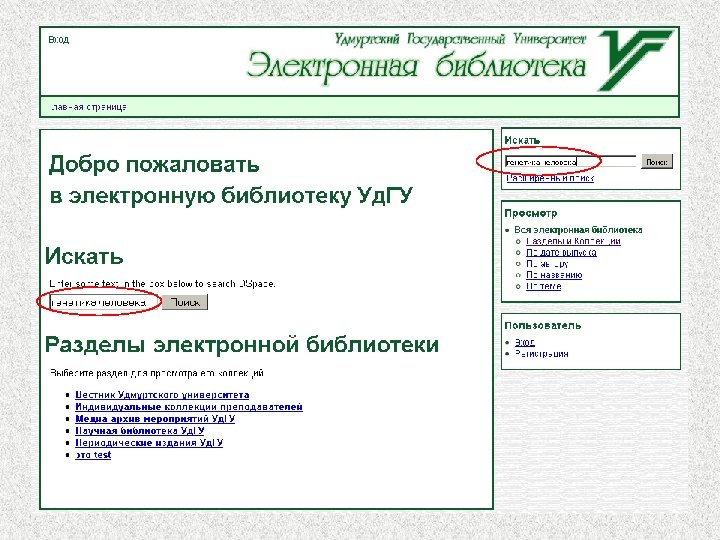The height and width of the screenshot is (540, 720).
Task: Browse По названию
Action: 554,275
